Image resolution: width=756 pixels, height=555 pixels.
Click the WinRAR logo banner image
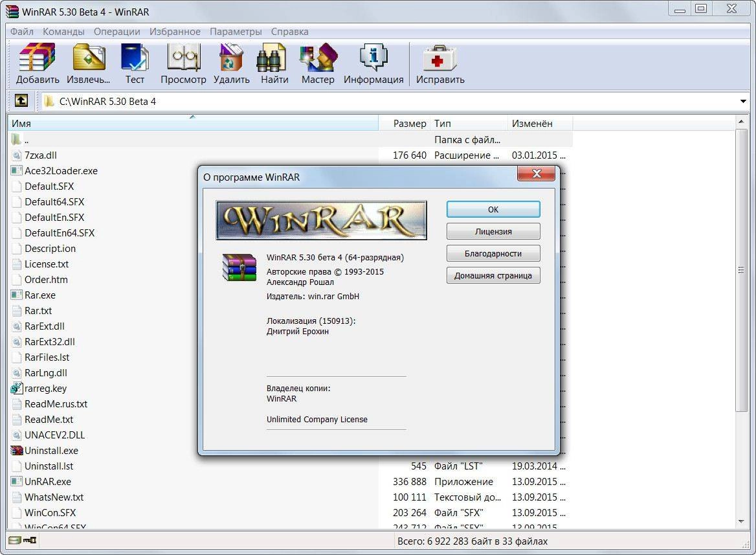(x=321, y=221)
